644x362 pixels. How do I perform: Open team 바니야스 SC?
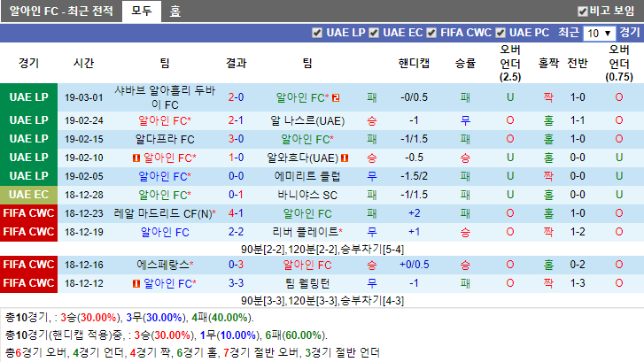click(x=307, y=195)
